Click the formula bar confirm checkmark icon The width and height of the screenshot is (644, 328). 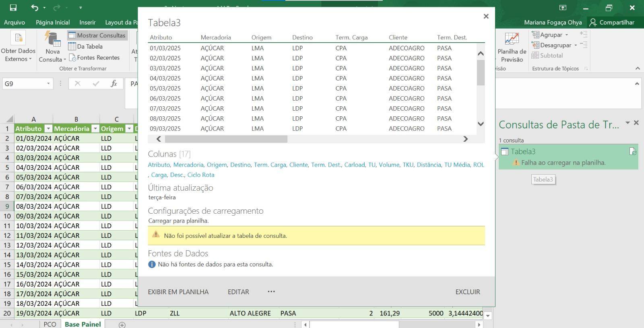(x=96, y=84)
